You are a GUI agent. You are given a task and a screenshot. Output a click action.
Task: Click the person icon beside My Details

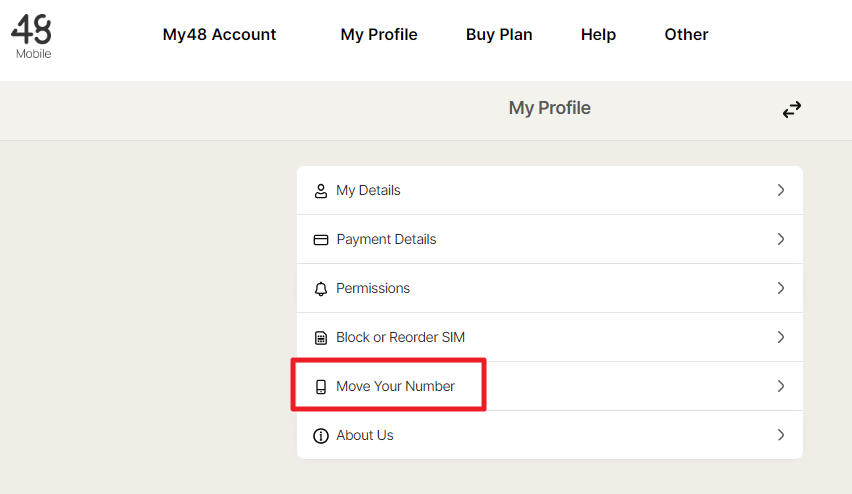point(321,191)
